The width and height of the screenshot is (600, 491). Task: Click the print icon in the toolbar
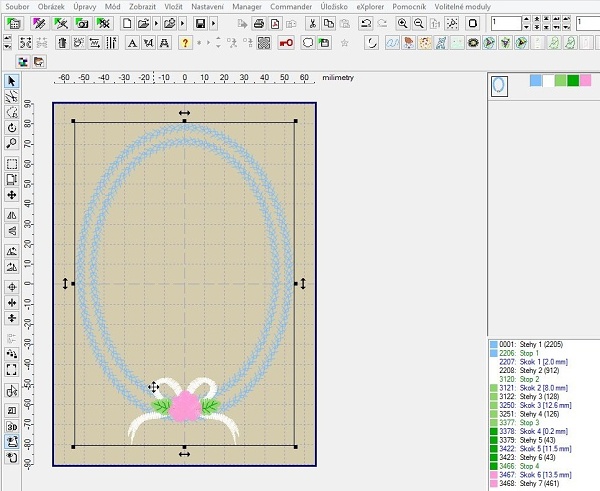coord(260,23)
